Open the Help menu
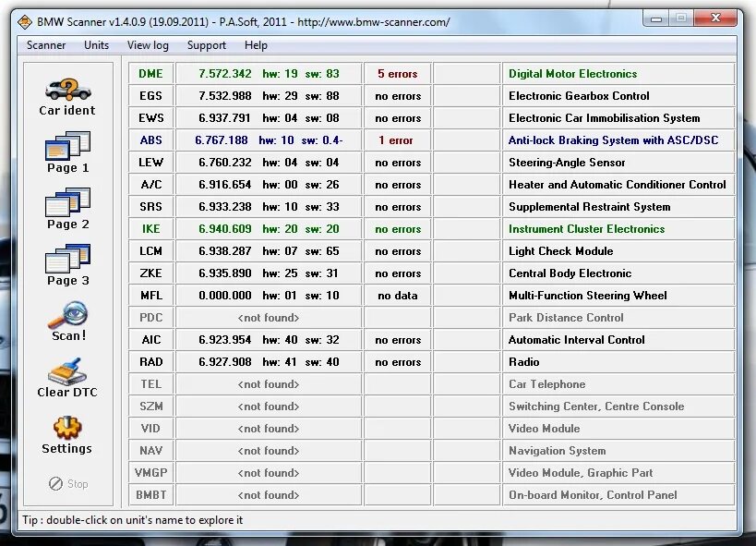This screenshot has width=756, height=546. 256,45
